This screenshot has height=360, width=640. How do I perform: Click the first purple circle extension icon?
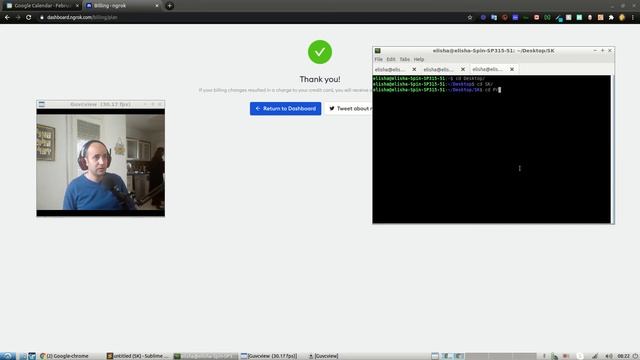[483, 18]
